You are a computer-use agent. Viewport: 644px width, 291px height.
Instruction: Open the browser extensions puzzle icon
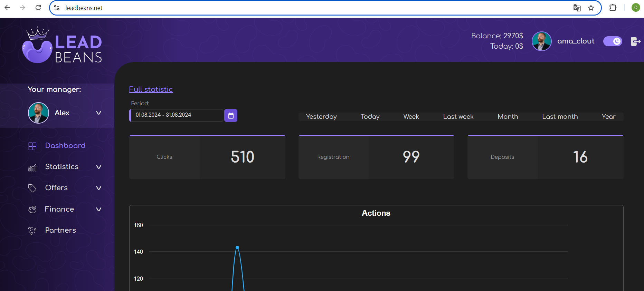click(x=613, y=8)
